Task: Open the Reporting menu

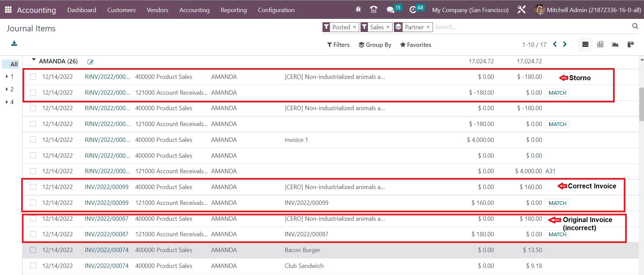Action: (x=234, y=10)
